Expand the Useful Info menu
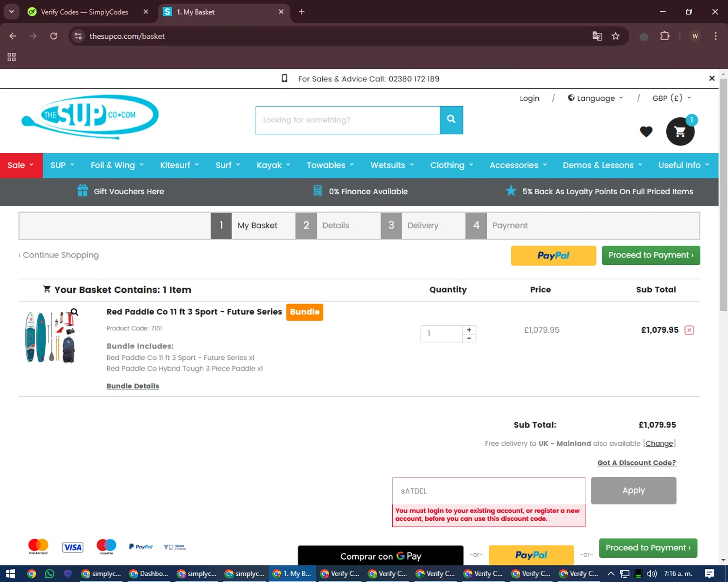728x582 pixels. tap(684, 165)
